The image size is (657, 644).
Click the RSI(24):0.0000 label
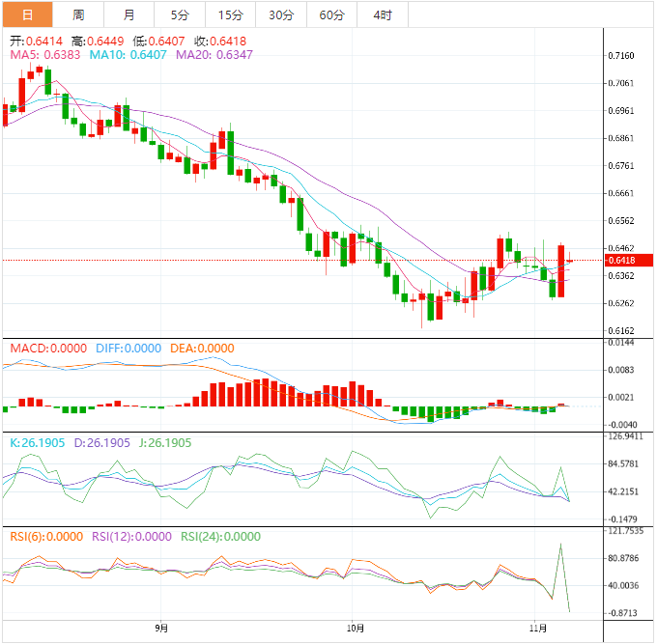click(220, 537)
